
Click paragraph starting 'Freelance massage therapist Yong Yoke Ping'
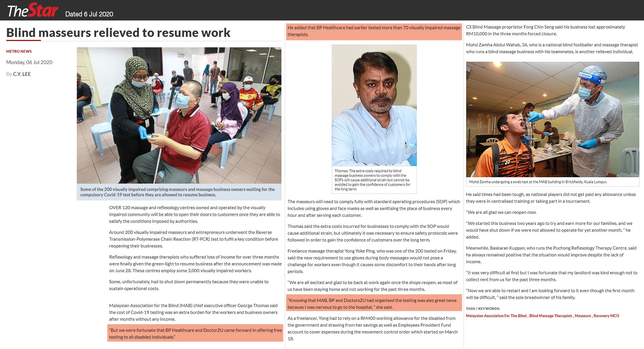point(372,261)
